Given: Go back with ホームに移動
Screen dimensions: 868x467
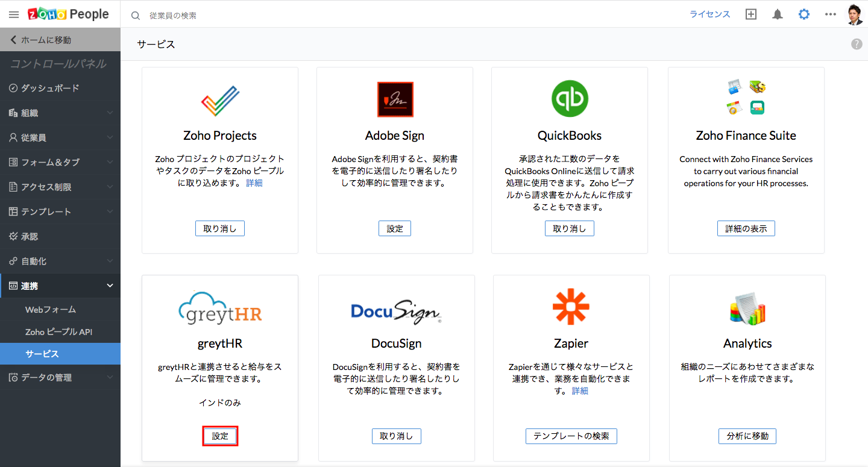Looking at the screenshot, I should pyautogui.click(x=60, y=40).
